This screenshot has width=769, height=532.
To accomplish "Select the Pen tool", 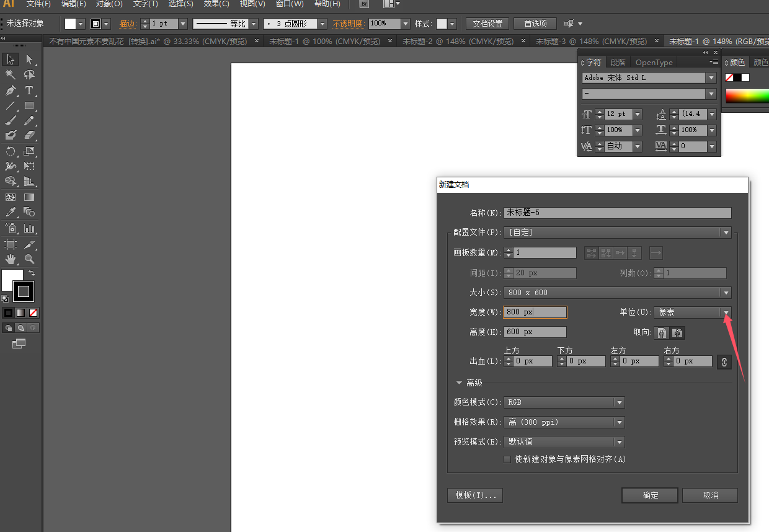I will coord(10,90).
